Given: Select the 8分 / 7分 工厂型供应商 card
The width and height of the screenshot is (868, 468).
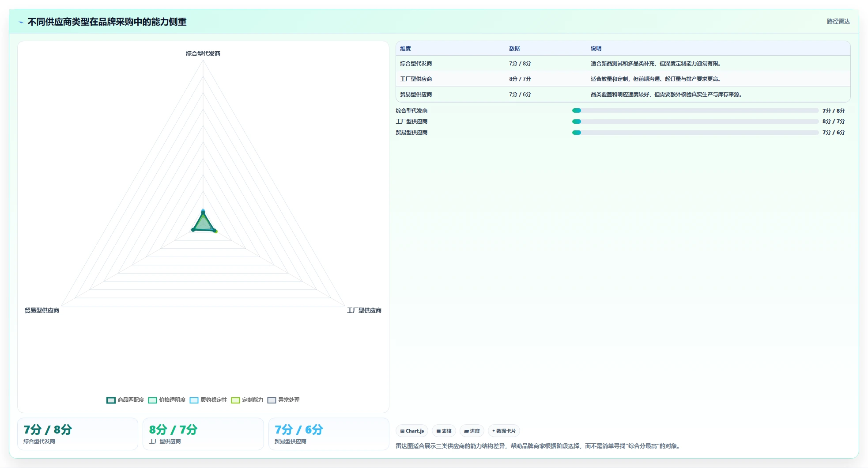Looking at the screenshot, I should [203, 434].
